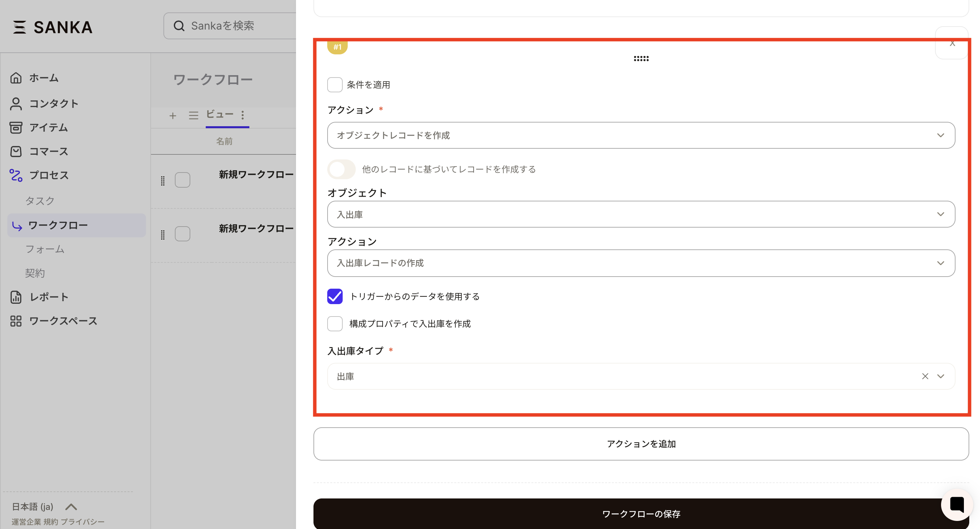
Task: Open the ホーム home icon
Action: [x=16, y=78]
